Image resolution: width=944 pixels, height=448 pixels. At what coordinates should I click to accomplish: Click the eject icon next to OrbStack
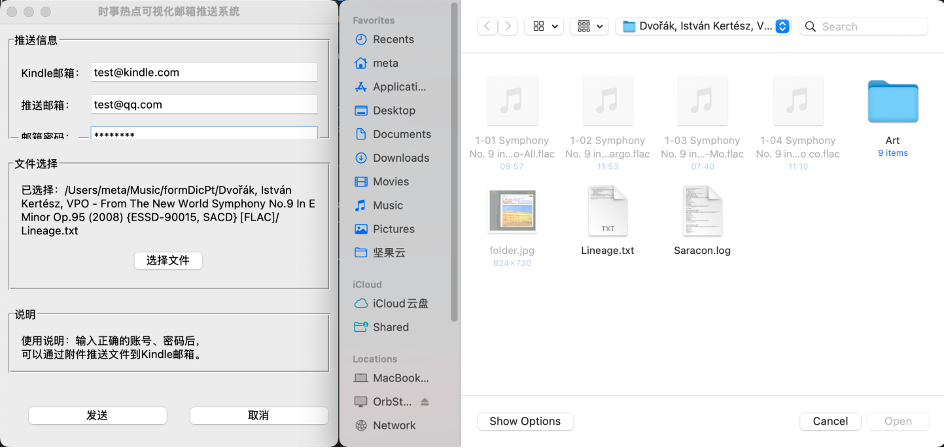[x=424, y=402]
